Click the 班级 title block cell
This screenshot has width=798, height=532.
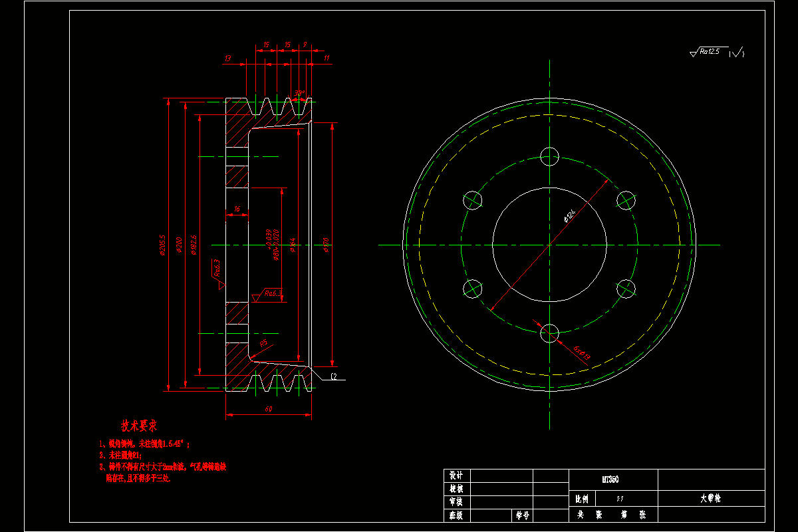pos(457,515)
